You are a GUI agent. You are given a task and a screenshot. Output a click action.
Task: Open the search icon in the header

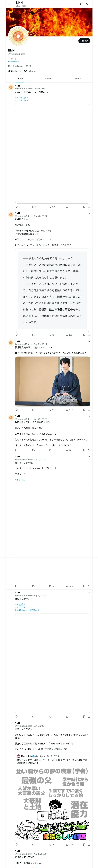point(88,4)
